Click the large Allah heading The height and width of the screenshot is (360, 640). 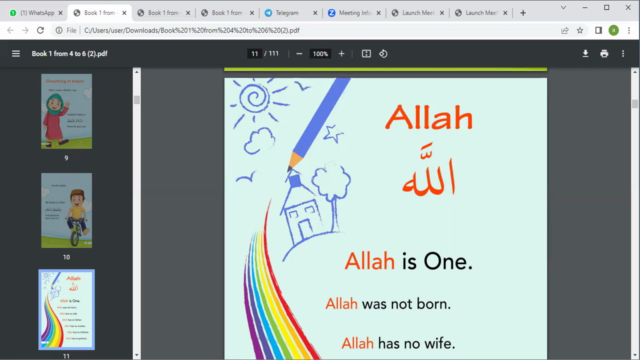pos(429,117)
